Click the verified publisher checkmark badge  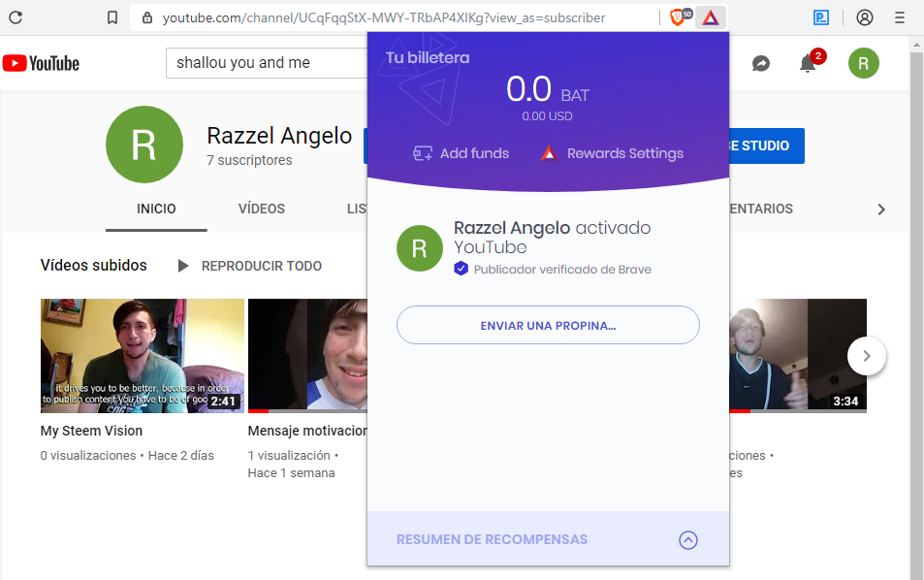[461, 269]
